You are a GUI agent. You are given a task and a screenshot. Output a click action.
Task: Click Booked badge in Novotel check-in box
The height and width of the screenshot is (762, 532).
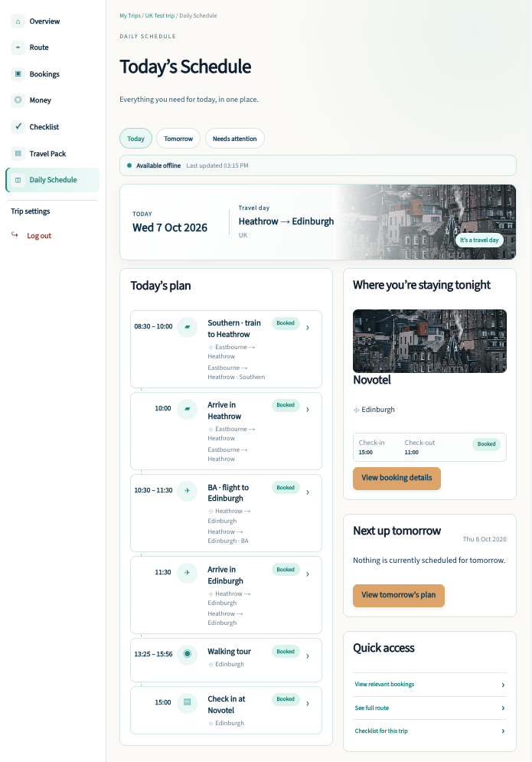pyautogui.click(x=486, y=444)
